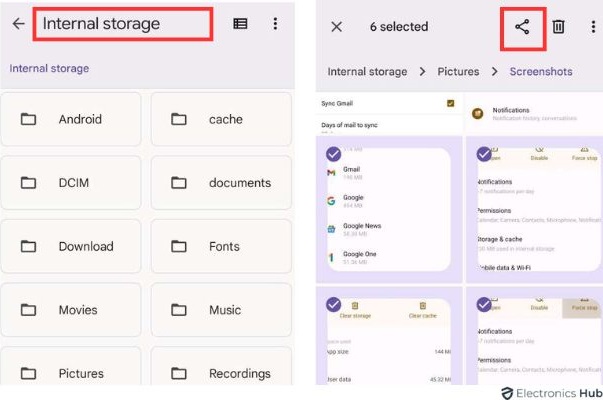Open the Android folder

pyautogui.click(x=71, y=119)
